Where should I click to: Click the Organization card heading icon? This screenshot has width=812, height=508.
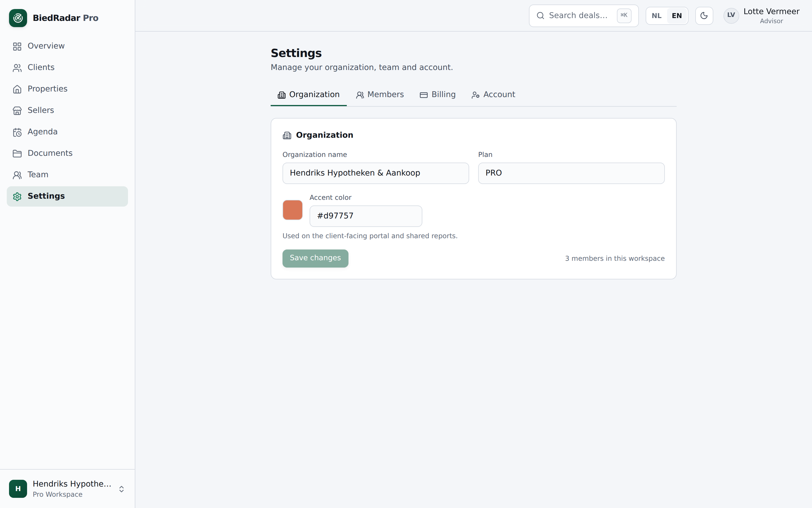pyautogui.click(x=287, y=135)
